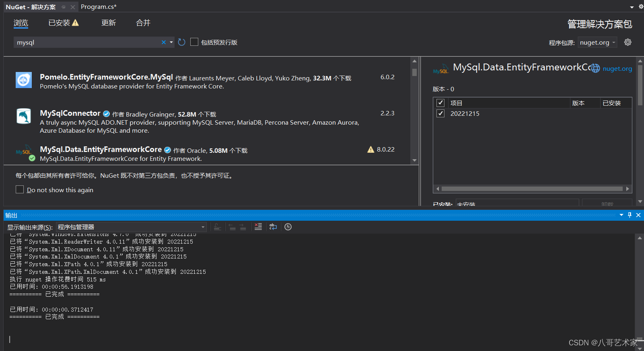Close the NuGet solution tab
Viewport: 644px width, 351px height.
pos(72,7)
